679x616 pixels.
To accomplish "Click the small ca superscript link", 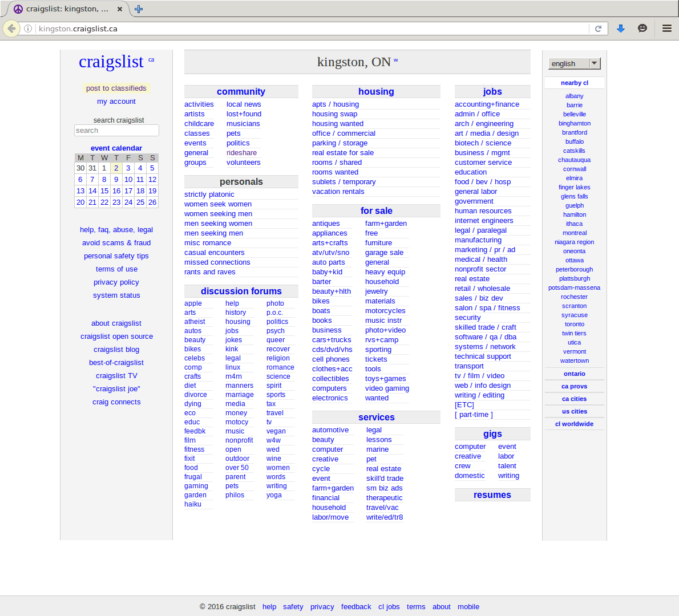I will [151, 60].
